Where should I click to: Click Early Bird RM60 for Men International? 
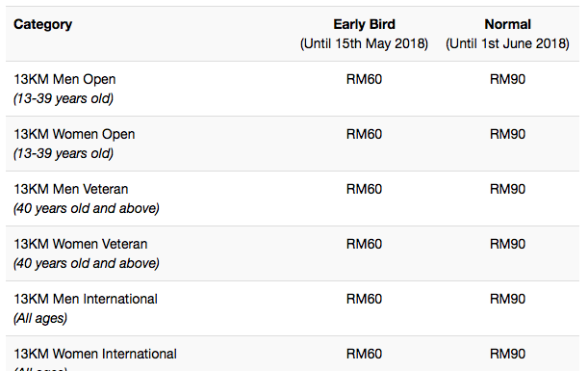(x=364, y=299)
